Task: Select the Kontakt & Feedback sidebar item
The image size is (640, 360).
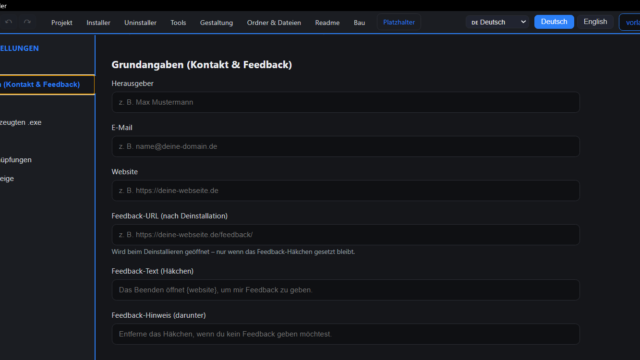Action: [47, 84]
